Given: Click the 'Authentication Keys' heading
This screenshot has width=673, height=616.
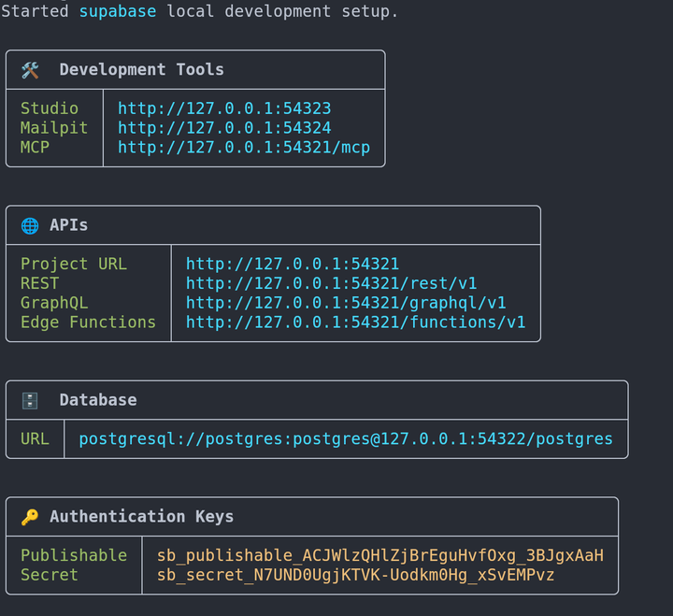Looking at the screenshot, I should pos(142,516).
